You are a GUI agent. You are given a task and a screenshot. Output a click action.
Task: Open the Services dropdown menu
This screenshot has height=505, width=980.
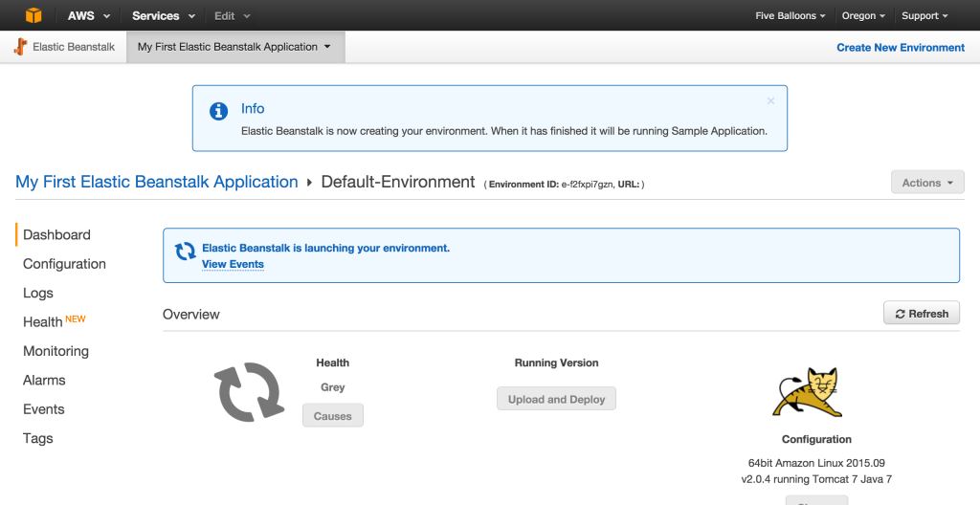(164, 15)
